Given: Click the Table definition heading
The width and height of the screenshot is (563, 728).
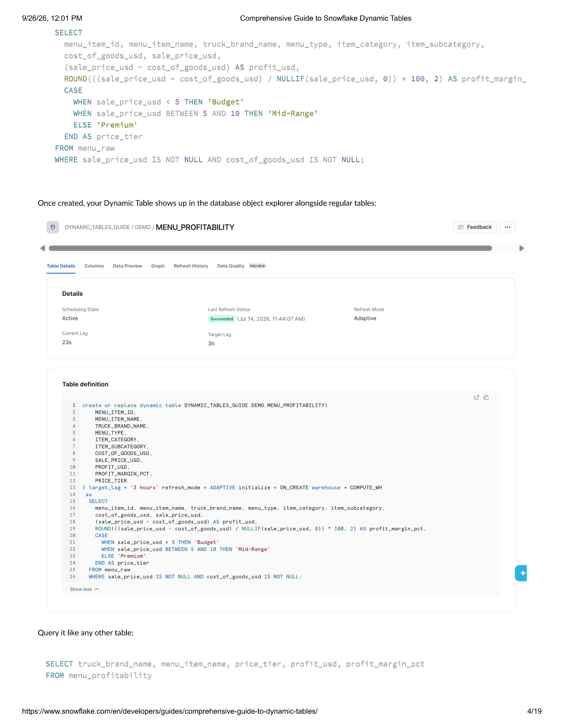Looking at the screenshot, I should point(85,384).
